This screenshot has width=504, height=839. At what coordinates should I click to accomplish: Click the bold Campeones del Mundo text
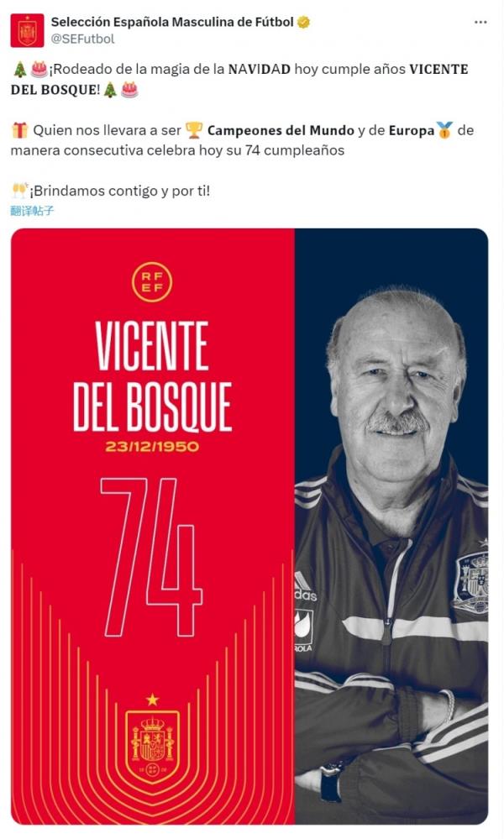point(281,130)
